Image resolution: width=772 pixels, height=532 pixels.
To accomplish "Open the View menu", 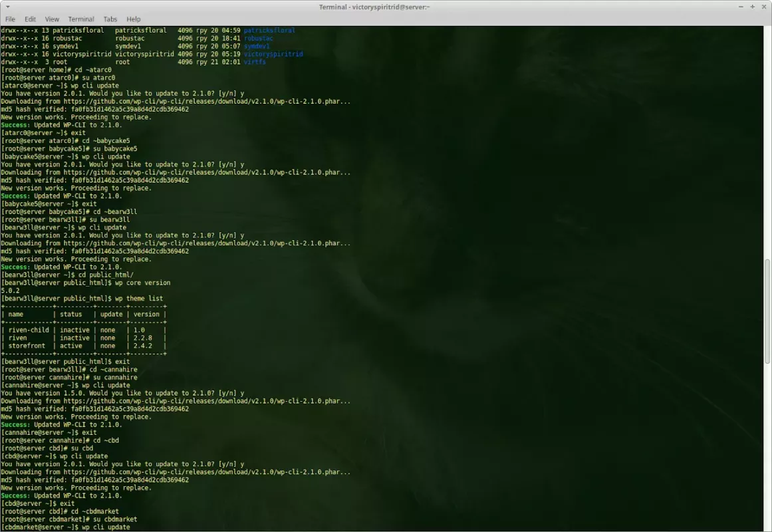I will point(52,19).
